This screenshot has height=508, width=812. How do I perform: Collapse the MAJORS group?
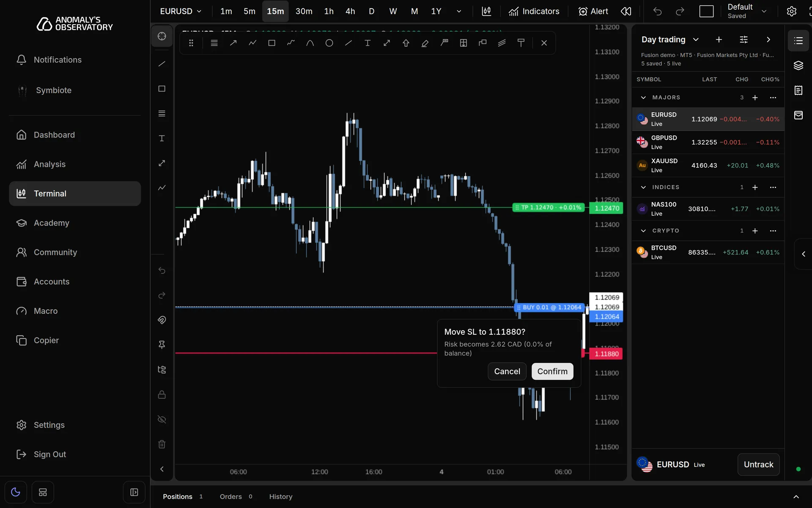[x=643, y=97]
